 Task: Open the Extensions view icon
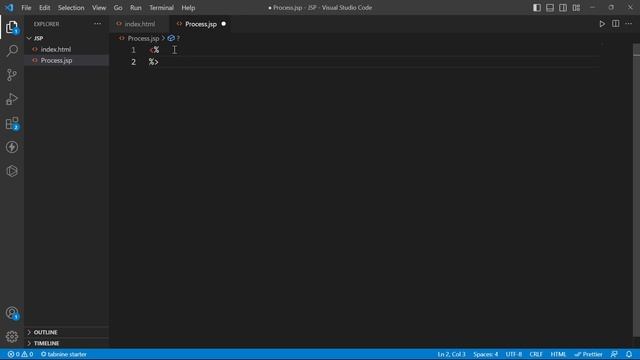pos(12,123)
